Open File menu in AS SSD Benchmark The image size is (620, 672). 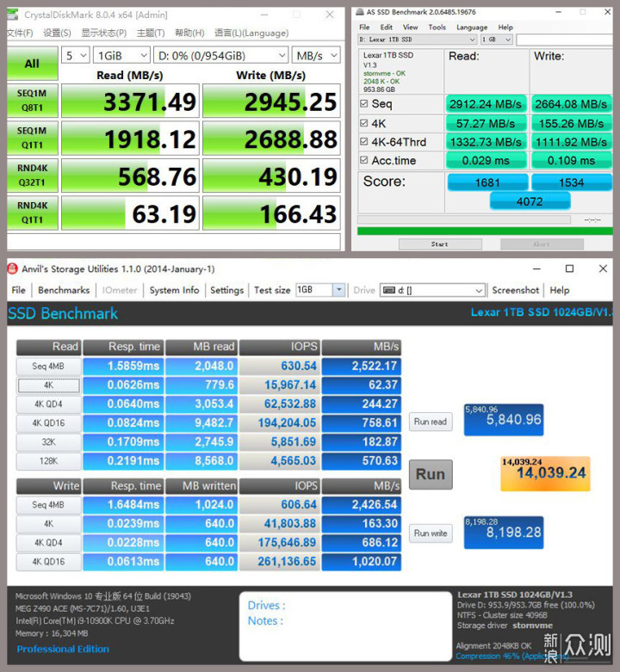pyautogui.click(x=364, y=27)
